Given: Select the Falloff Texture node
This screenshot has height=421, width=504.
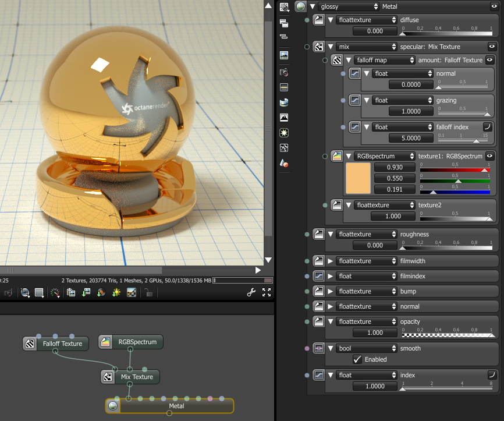Looking at the screenshot, I should pyautogui.click(x=56, y=344).
